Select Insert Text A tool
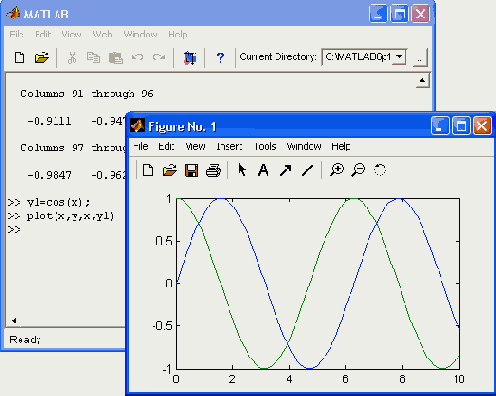The height and width of the screenshot is (396, 496). pyautogui.click(x=263, y=170)
